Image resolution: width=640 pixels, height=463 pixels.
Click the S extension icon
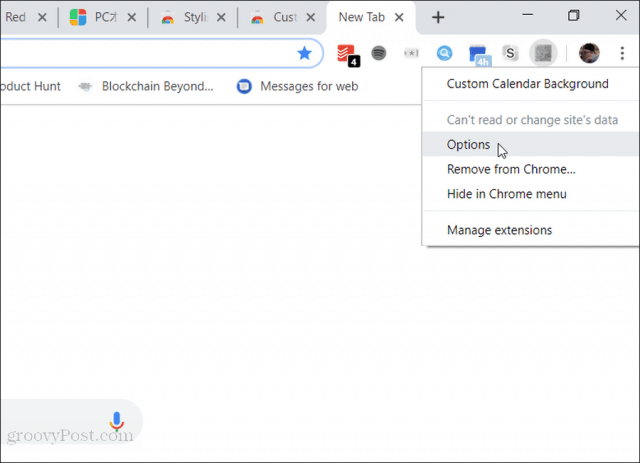click(x=510, y=53)
